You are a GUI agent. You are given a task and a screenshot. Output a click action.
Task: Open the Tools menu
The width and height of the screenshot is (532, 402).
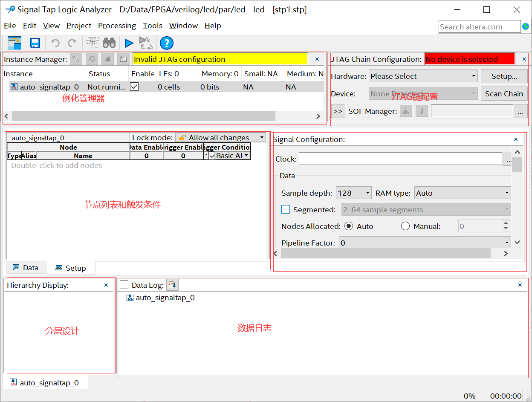pos(153,26)
